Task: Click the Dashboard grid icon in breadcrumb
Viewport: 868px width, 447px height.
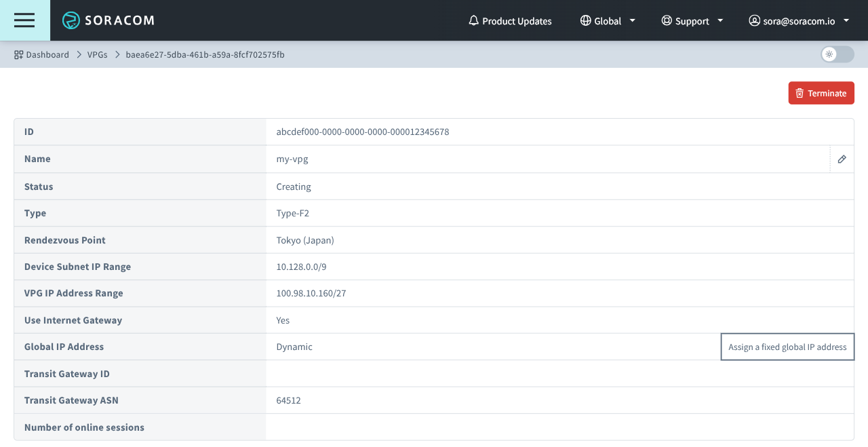Action: click(x=18, y=54)
